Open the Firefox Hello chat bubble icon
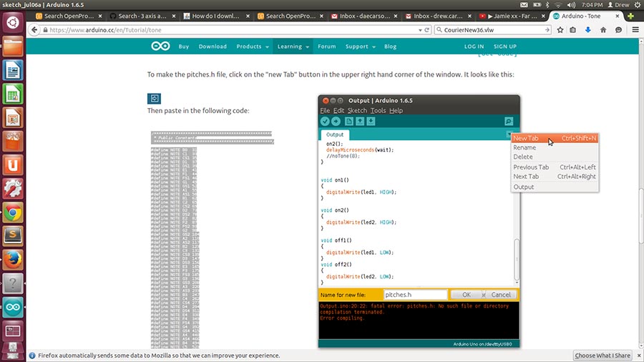This screenshot has height=362, width=644. click(x=618, y=29)
